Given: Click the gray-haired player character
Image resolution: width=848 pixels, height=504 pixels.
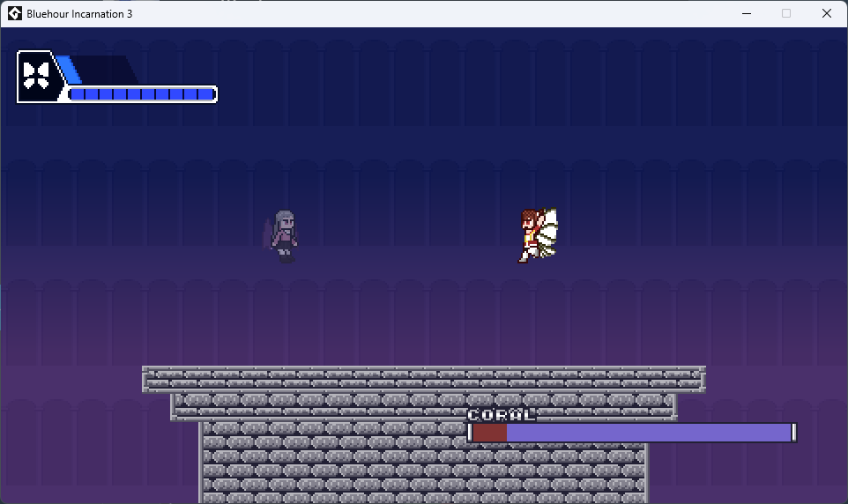Looking at the screenshot, I should (282, 236).
